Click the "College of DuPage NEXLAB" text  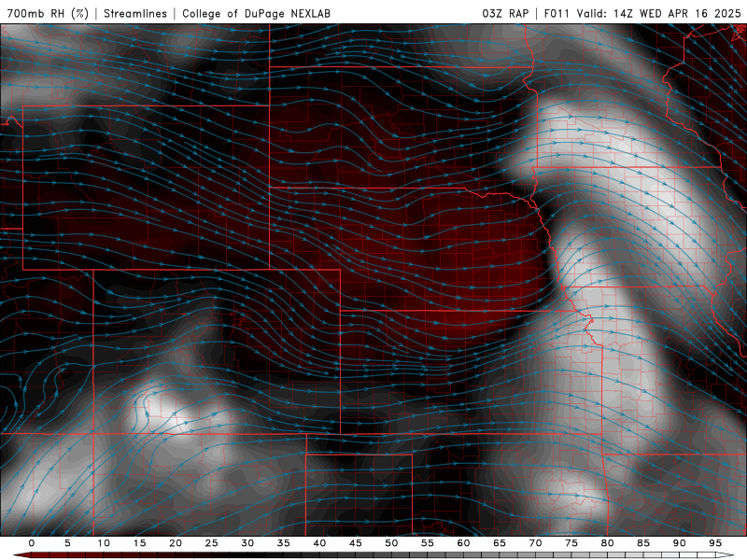pyautogui.click(x=256, y=13)
